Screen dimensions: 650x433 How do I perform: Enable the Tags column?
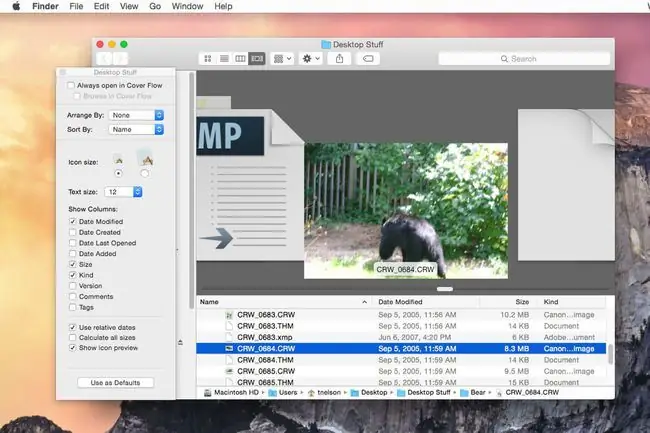pyautogui.click(x=73, y=307)
